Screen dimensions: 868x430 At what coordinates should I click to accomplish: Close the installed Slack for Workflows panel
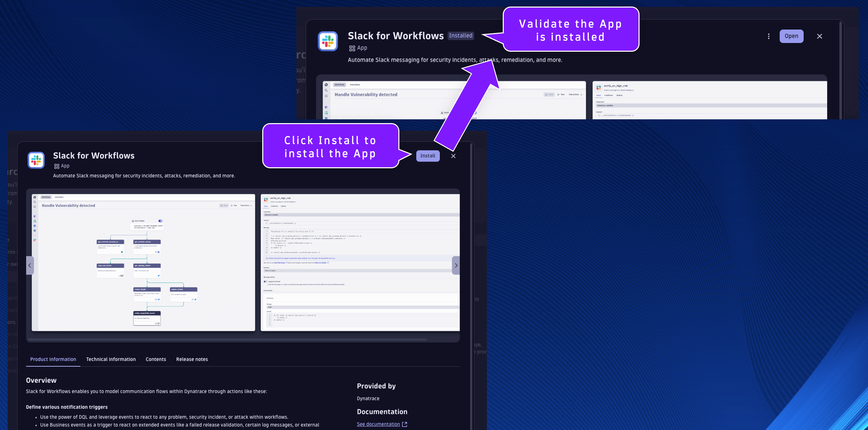(x=819, y=36)
